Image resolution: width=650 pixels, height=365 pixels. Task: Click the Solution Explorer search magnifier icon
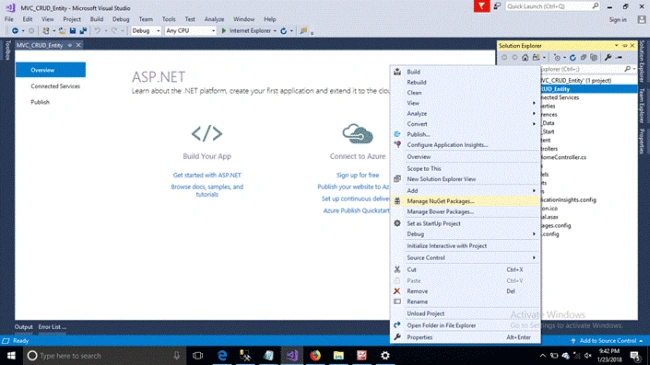pos(628,69)
